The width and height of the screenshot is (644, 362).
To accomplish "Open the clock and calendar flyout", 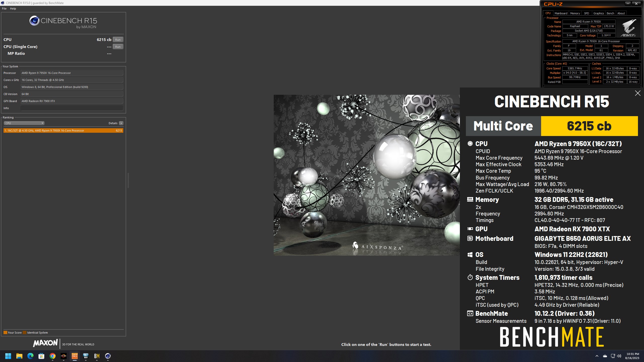I will [x=632, y=356].
